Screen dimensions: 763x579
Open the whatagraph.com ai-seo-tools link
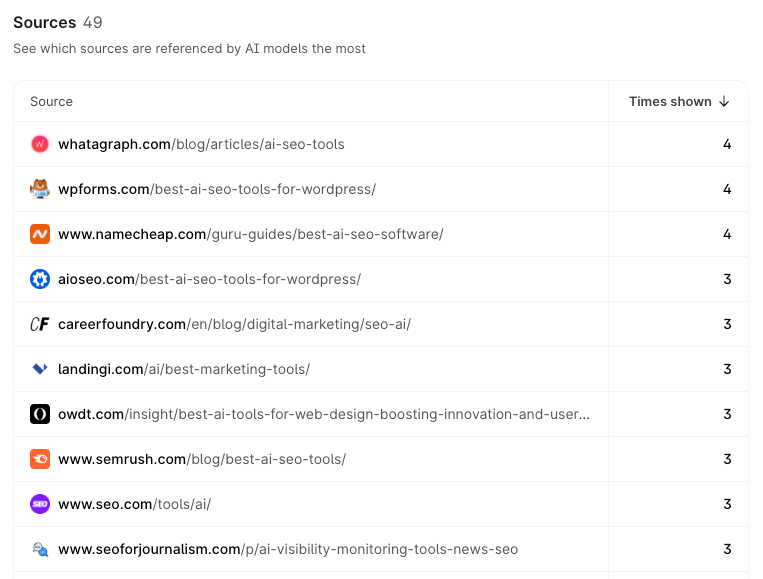coord(201,144)
